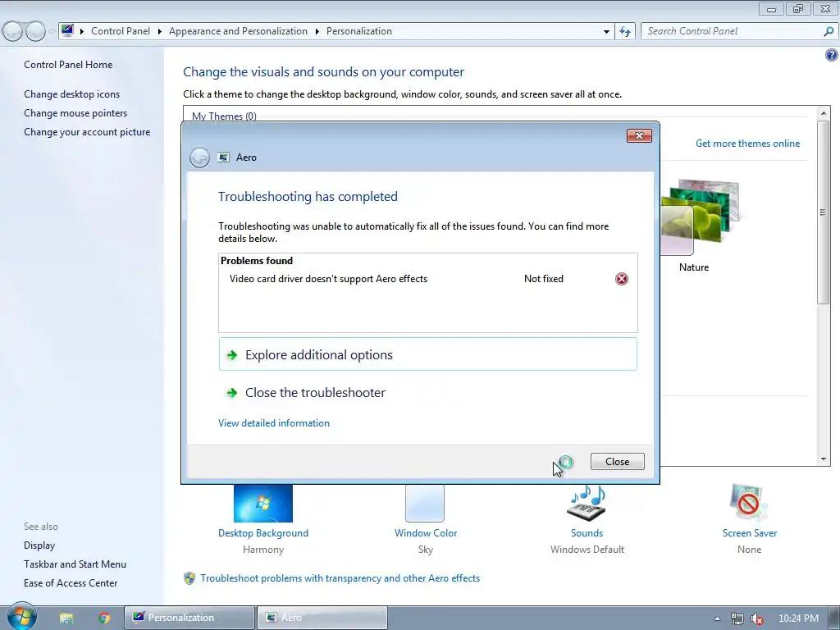Screen dimensions: 840x630
Task: Open View detailed information link
Action: pos(274,423)
